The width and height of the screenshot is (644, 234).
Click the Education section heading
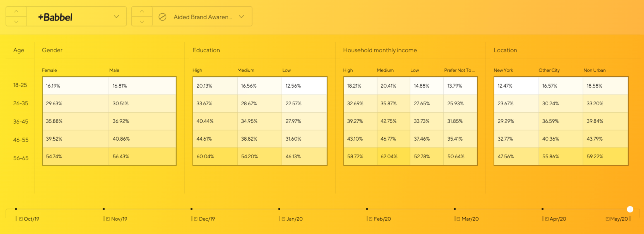coord(206,50)
